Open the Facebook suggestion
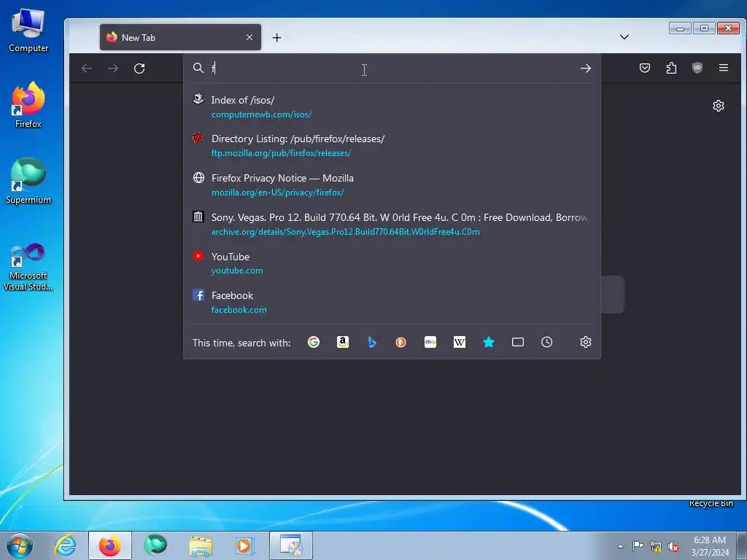 coord(392,303)
